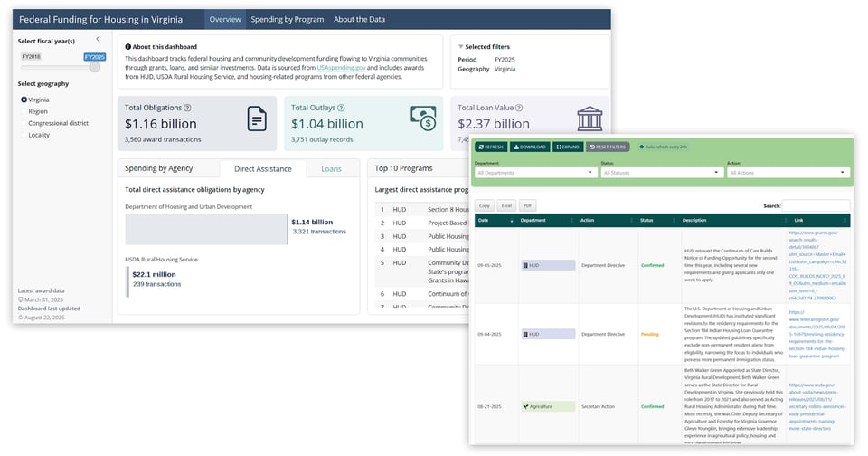Open the Department filter dropdown
The image size is (868, 456).
pyautogui.click(x=535, y=172)
